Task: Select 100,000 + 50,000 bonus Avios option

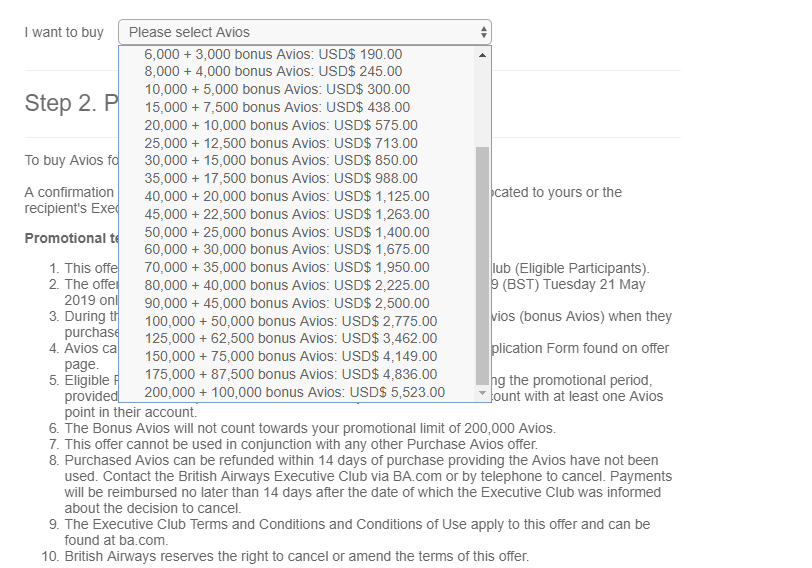Action: tap(291, 321)
